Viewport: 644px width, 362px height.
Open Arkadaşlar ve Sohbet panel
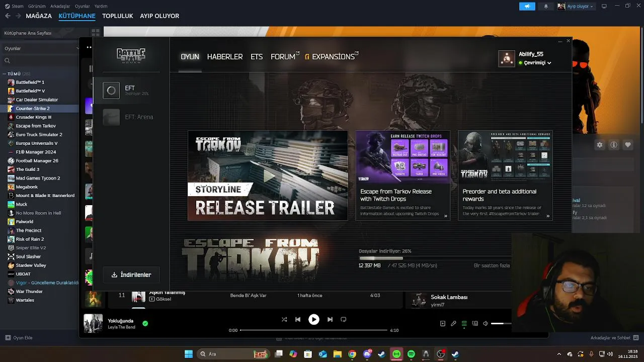pos(614,338)
